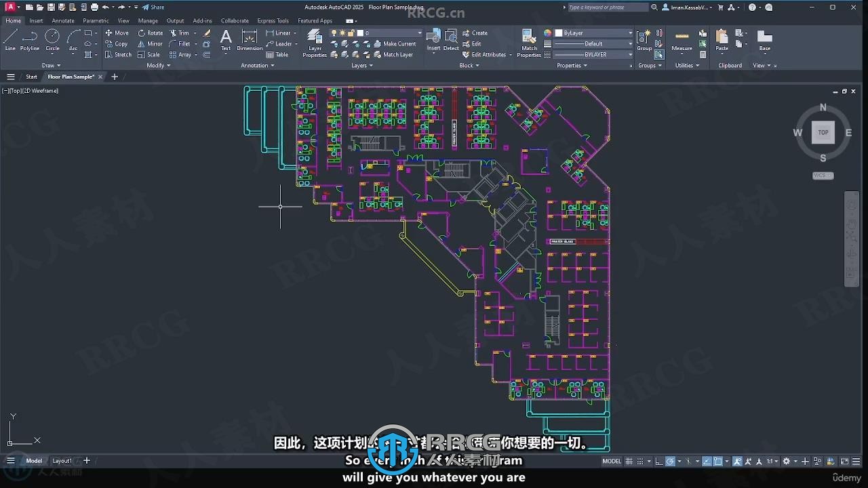Toggle object snap tracking in status bar

coord(707,461)
